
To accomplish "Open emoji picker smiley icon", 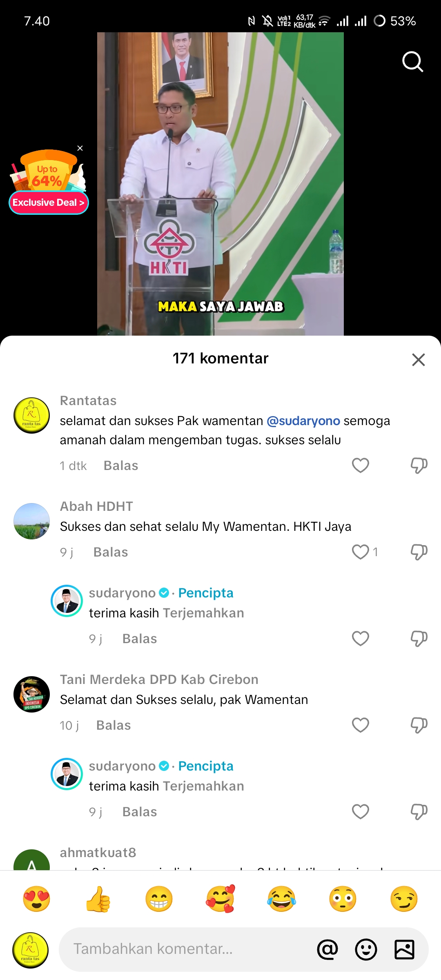I will click(x=366, y=949).
